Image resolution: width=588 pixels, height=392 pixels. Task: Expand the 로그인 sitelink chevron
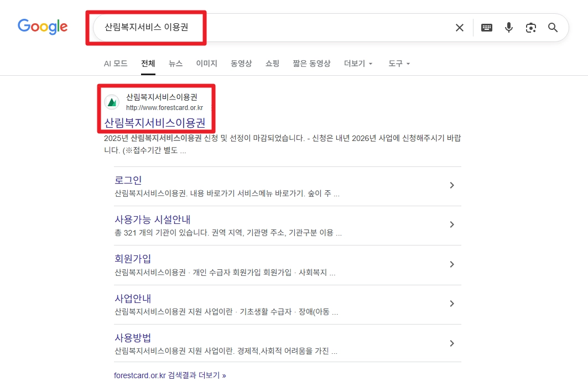(452, 186)
